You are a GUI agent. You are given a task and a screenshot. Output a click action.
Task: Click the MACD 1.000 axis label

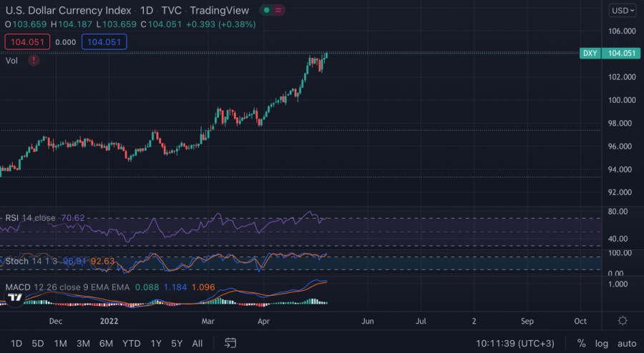tap(617, 284)
